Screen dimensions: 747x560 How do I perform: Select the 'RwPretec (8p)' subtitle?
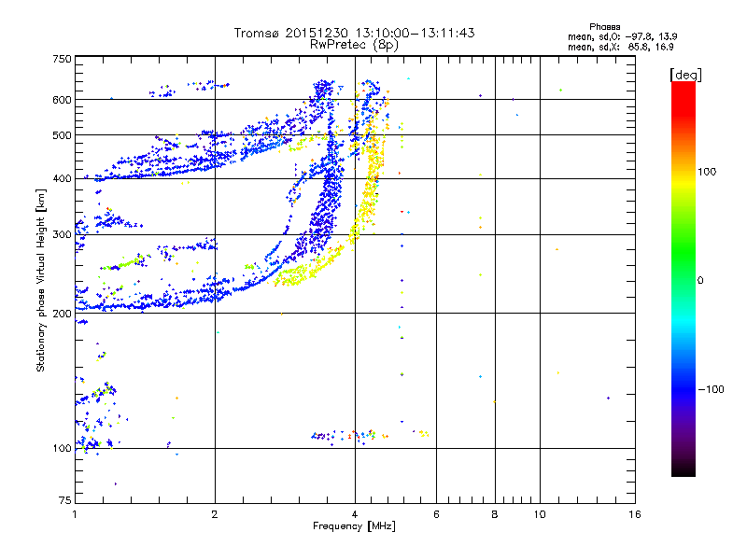354,45
